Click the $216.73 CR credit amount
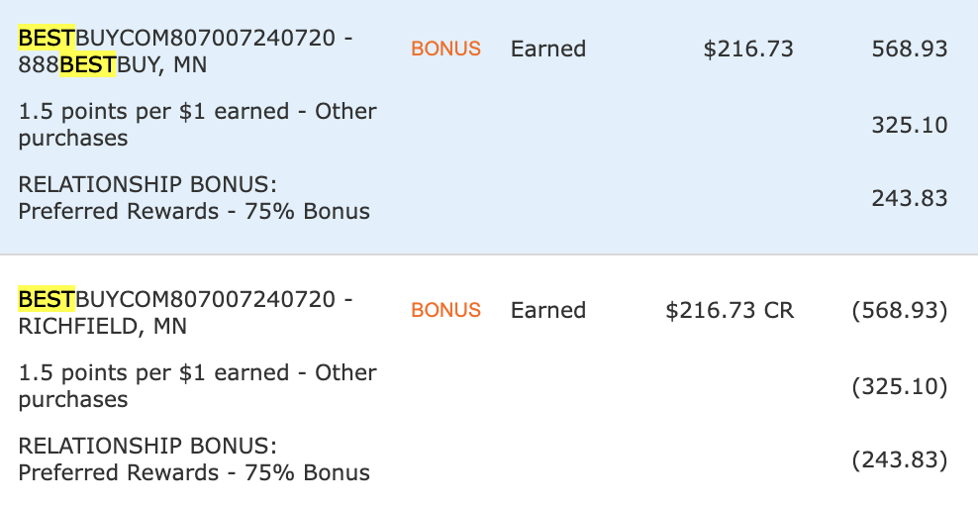 coord(730,310)
